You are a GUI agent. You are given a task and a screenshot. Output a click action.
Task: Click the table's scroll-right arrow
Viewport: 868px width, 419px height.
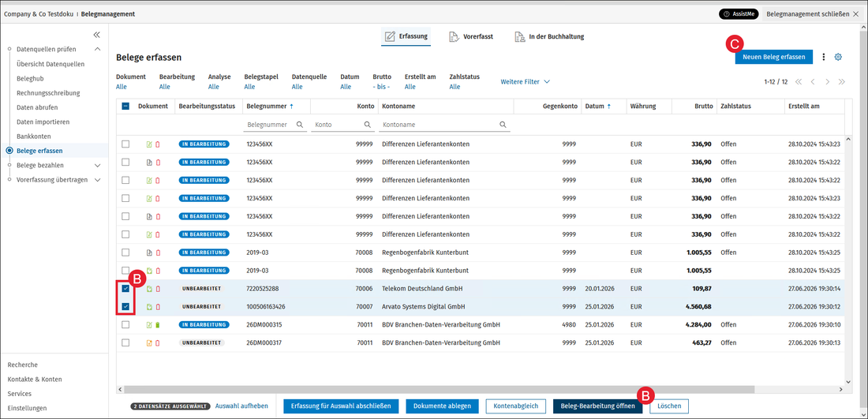(x=842, y=389)
